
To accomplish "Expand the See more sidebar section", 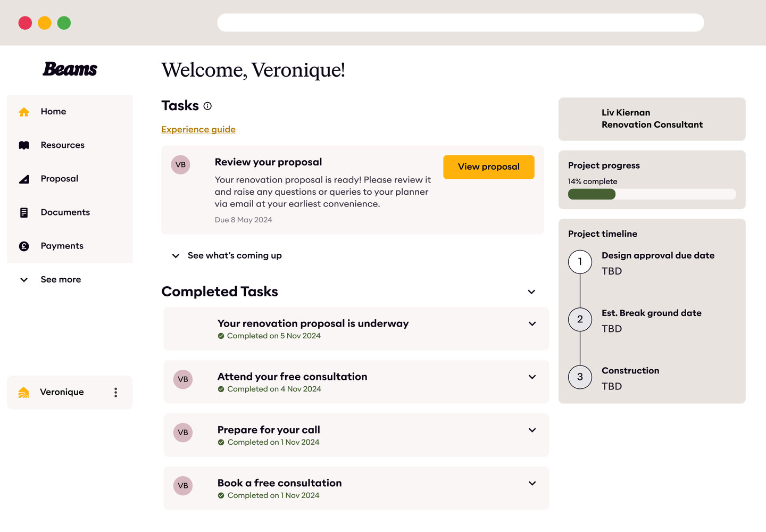I will pos(51,280).
